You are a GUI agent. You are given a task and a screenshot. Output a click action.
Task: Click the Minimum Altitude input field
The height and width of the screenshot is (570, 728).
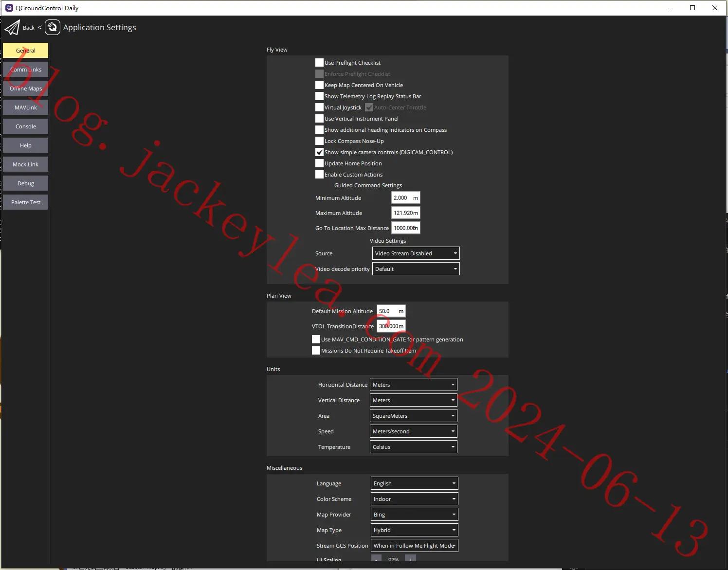tap(406, 198)
